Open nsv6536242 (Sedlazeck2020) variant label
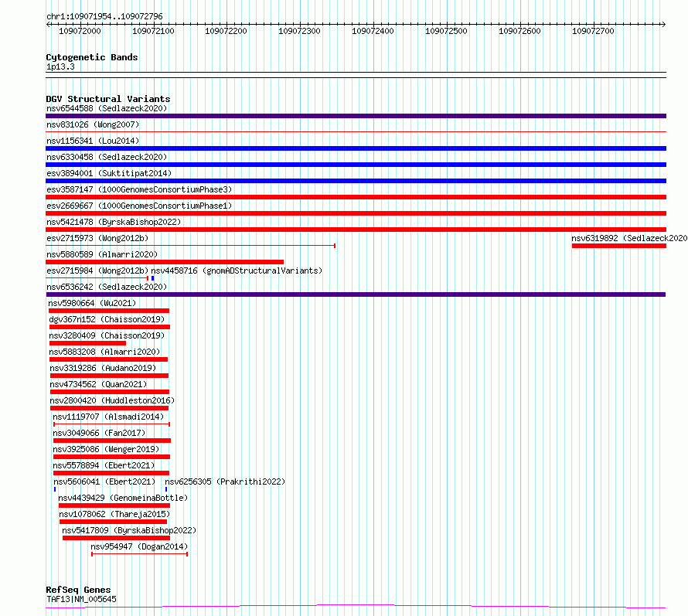 point(107,287)
